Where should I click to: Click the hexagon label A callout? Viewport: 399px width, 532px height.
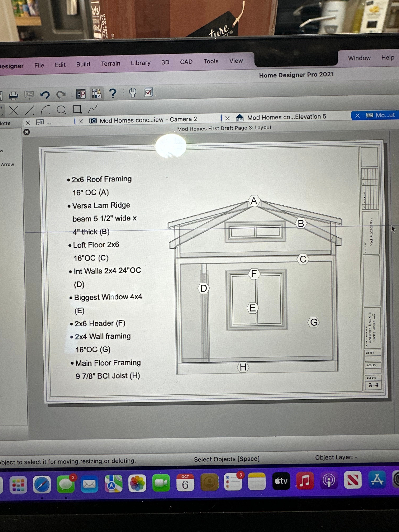tap(254, 201)
